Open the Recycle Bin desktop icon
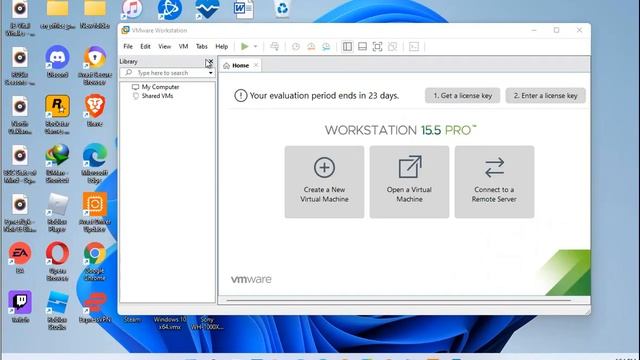The height and width of the screenshot is (360, 640). (x=282, y=9)
